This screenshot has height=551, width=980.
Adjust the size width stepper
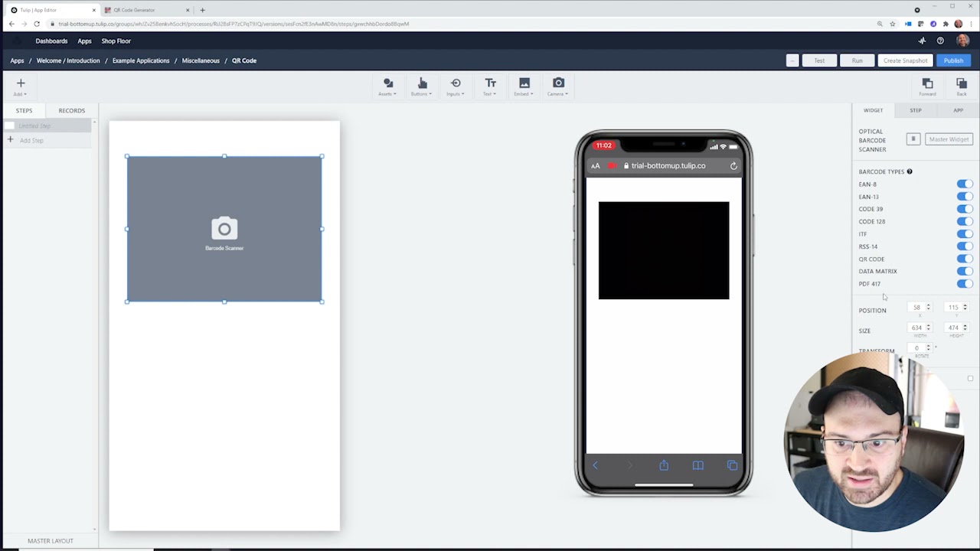(x=929, y=328)
